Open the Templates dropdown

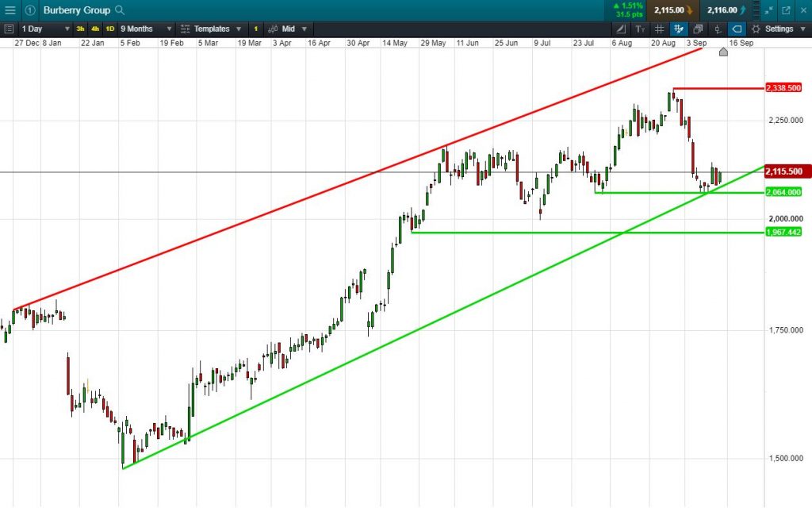(x=211, y=29)
